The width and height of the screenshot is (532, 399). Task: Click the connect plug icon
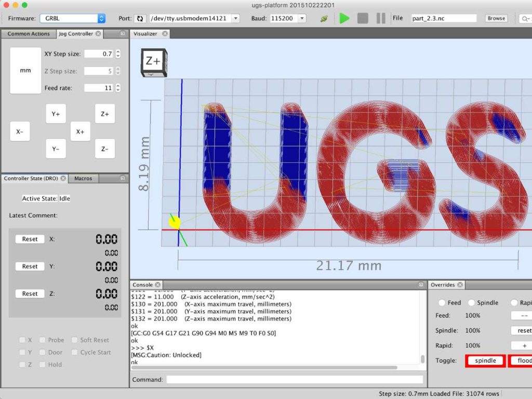coord(324,18)
